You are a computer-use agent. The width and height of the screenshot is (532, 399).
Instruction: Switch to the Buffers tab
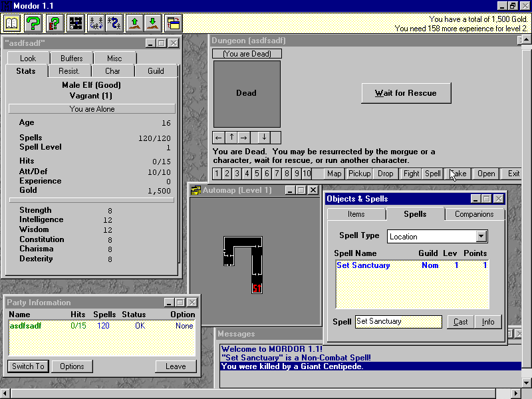point(72,59)
